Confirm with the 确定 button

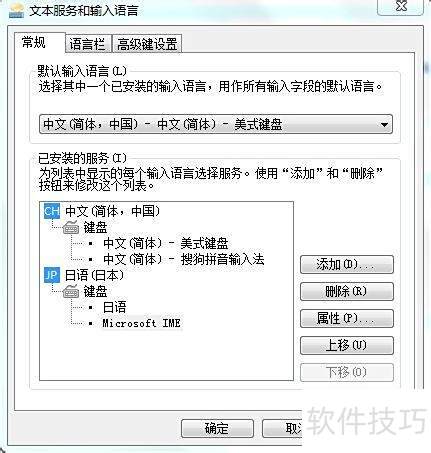point(217,428)
